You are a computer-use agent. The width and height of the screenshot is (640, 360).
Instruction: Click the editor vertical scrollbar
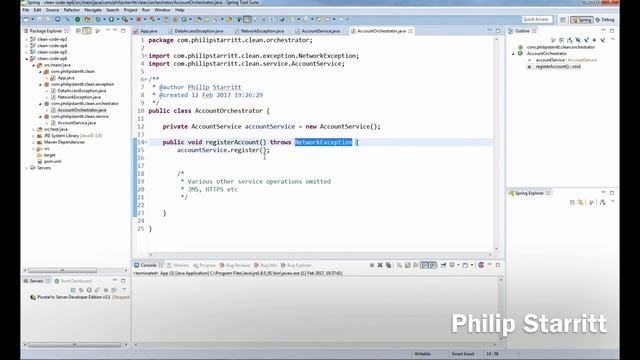tap(496, 144)
